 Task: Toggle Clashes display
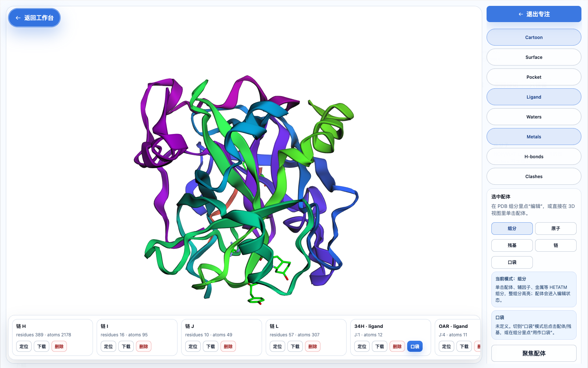pyautogui.click(x=534, y=176)
